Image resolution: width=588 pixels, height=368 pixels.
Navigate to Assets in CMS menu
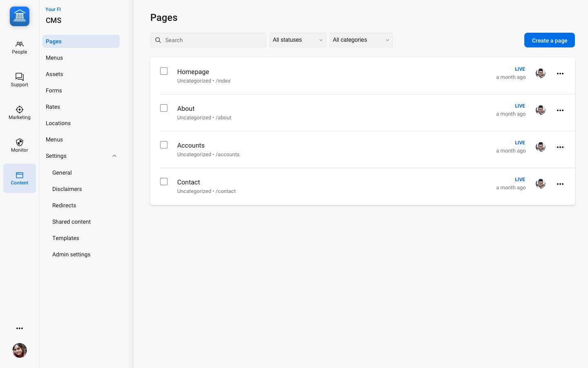pos(54,74)
